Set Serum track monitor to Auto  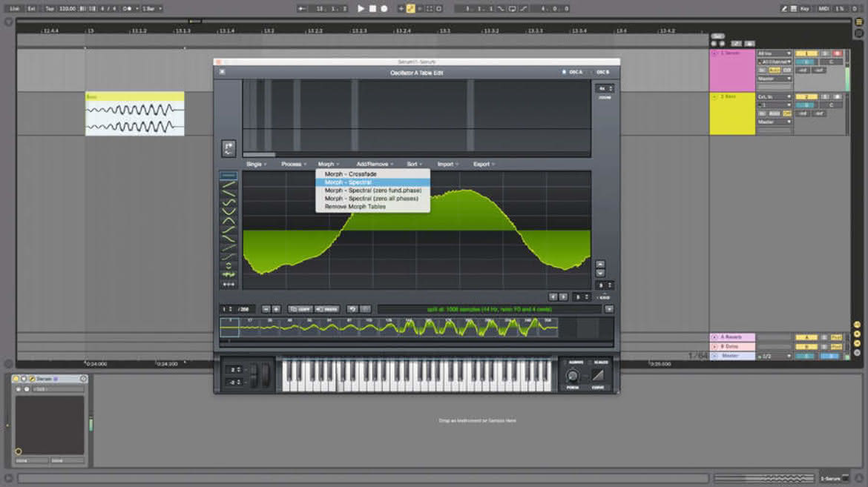click(775, 70)
